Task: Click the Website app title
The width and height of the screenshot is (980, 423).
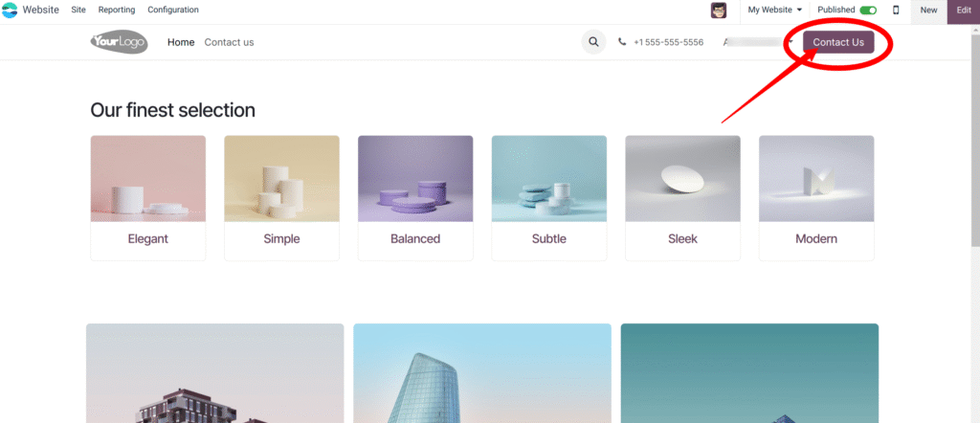Action: 40,10
